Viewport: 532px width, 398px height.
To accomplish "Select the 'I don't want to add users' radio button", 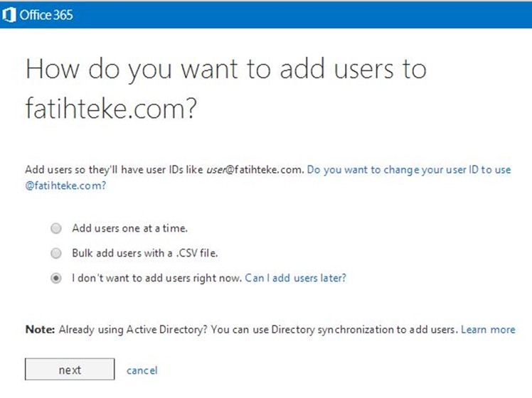I will tap(56, 279).
